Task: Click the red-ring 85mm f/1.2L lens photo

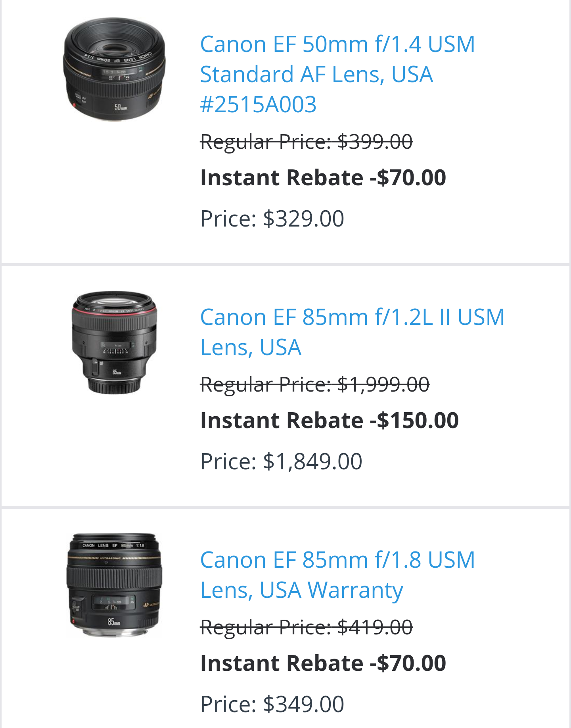Action: click(114, 343)
